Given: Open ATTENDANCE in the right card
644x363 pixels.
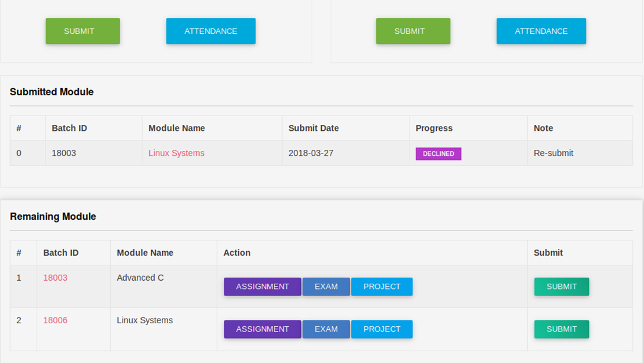Looking at the screenshot, I should tap(541, 31).
